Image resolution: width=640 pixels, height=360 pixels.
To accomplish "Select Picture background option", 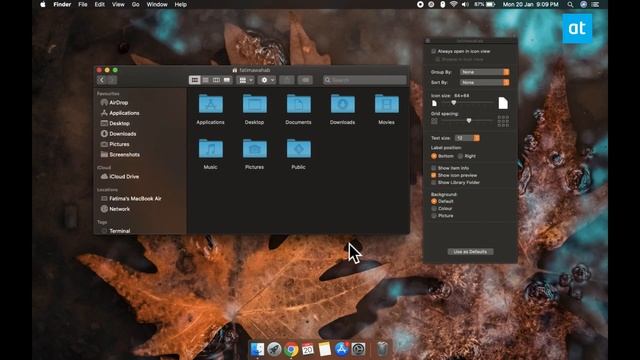I will pyautogui.click(x=434, y=216).
